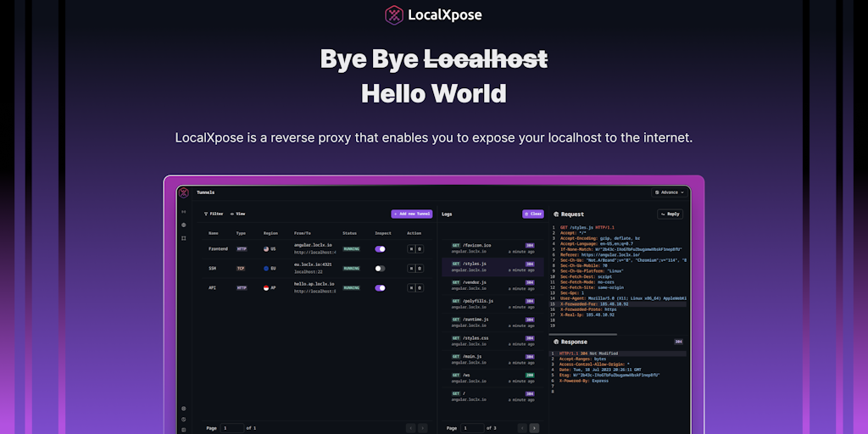Open the globe icon in the sidebar

click(184, 225)
